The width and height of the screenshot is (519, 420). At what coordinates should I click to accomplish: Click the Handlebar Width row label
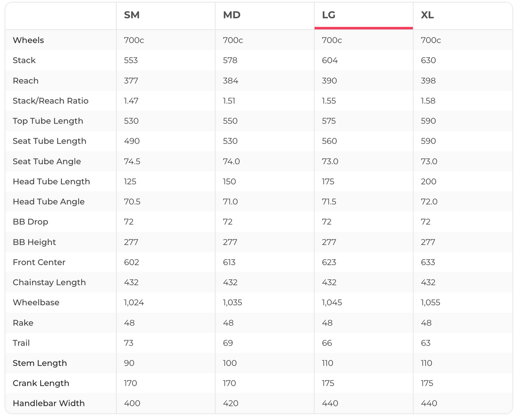click(49, 403)
